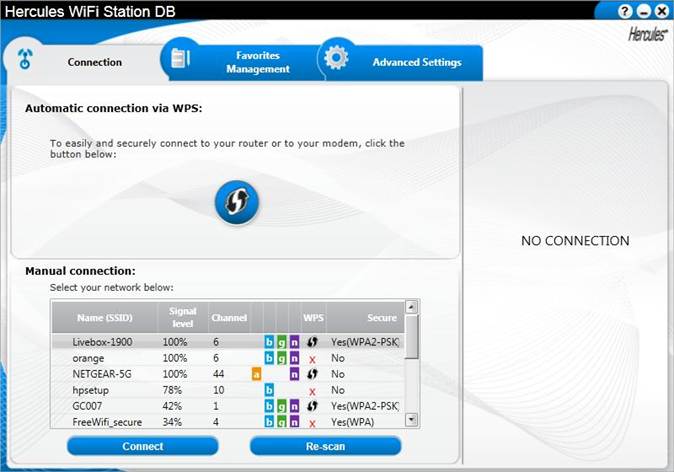The image size is (674, 472).
Task: Click the Re-scan button
Action: 325,446
